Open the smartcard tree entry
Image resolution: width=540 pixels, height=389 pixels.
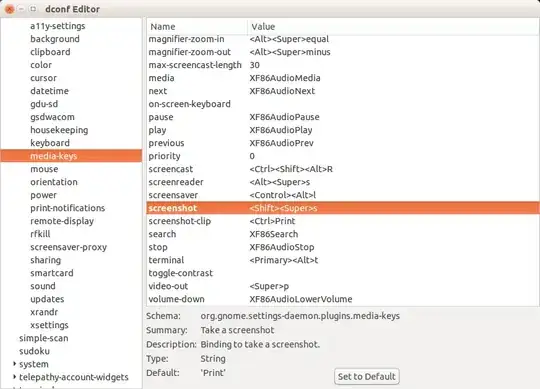[x=52, y=273]
